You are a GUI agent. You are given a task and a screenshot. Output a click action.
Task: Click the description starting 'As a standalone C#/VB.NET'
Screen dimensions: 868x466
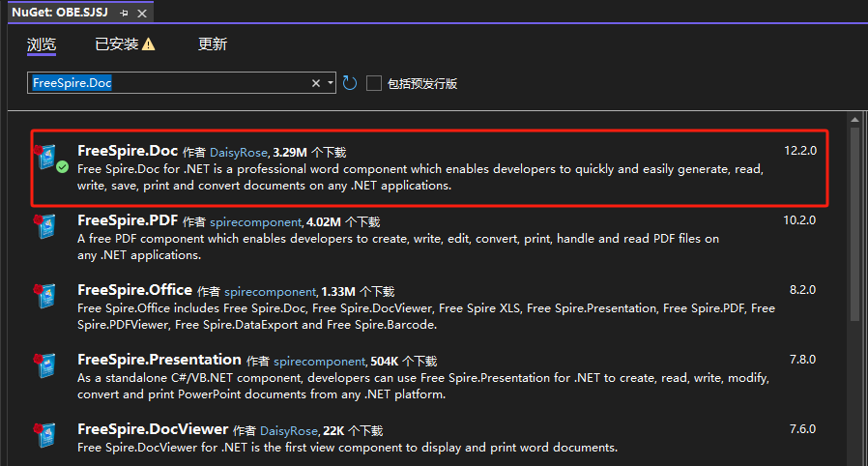[423, 387]
